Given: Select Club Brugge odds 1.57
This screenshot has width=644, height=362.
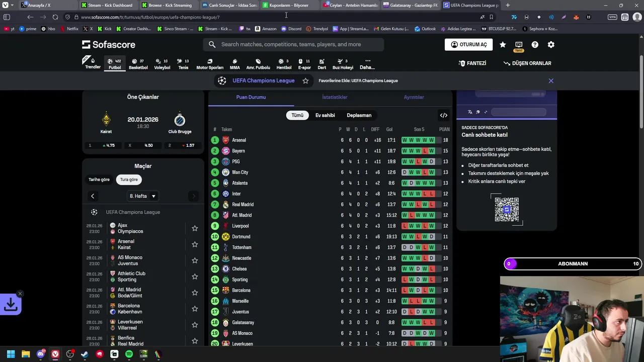Looking at the screenshot, I should coord(182,145).
